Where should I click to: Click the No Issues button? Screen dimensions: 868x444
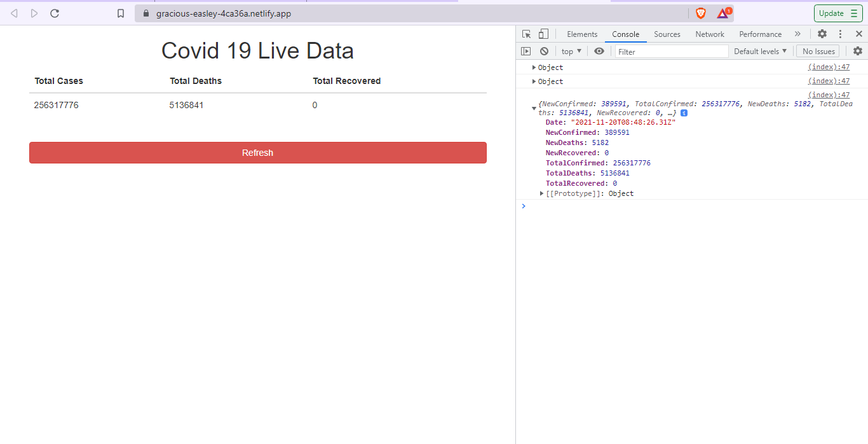[x=818, y=52]
